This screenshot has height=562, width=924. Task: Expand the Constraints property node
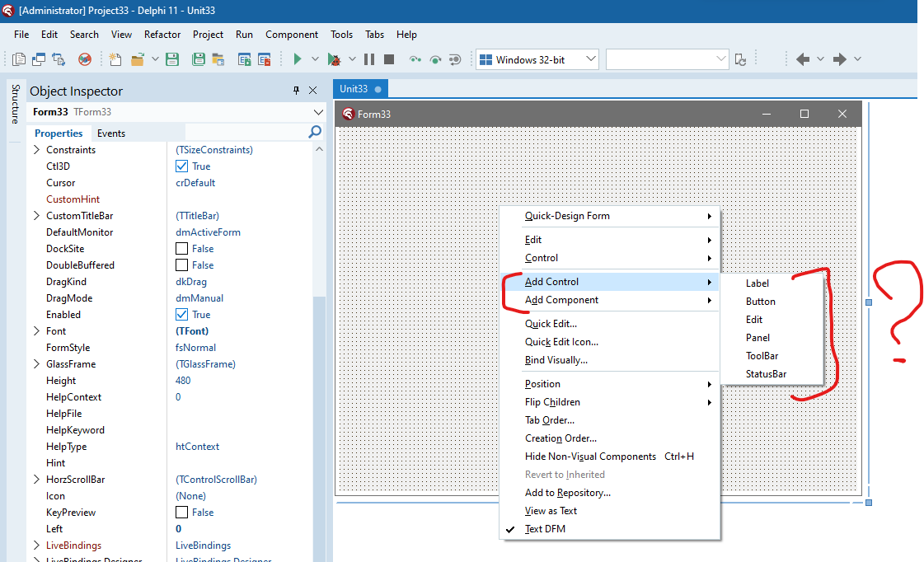coord(36,150)
